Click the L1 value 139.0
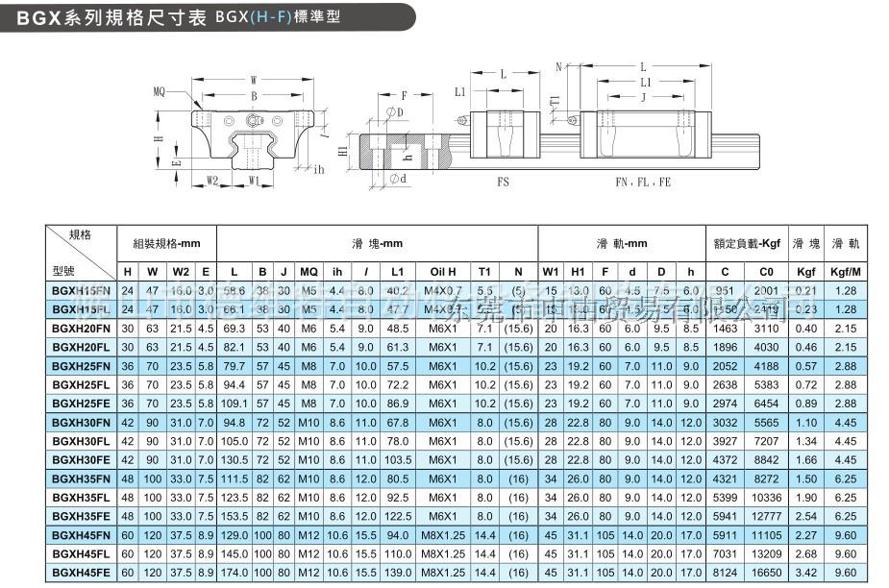 point(398,573)
